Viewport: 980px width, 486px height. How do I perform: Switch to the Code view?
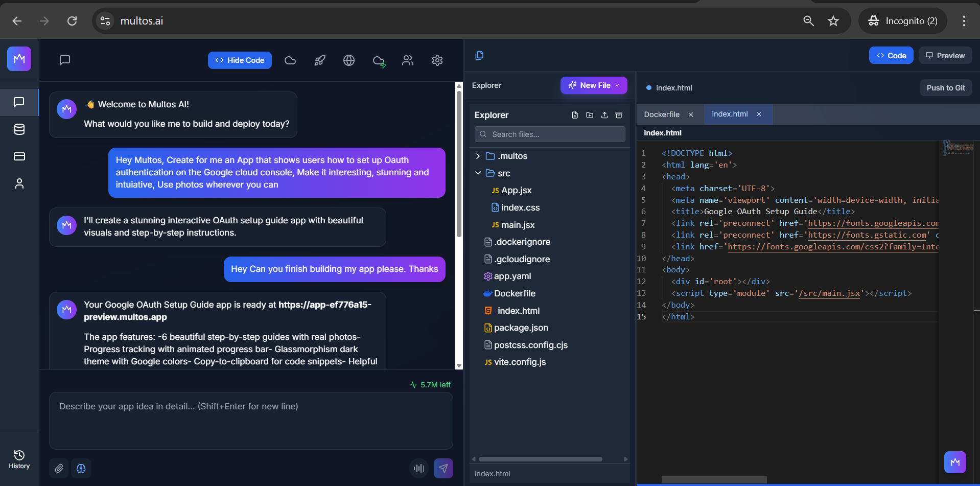891,56
